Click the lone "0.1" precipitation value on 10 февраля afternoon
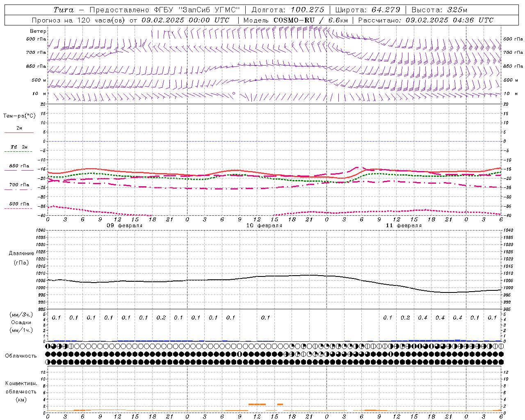Image resolution: width=525 pixels, height=420 pixels. (265, 317)
